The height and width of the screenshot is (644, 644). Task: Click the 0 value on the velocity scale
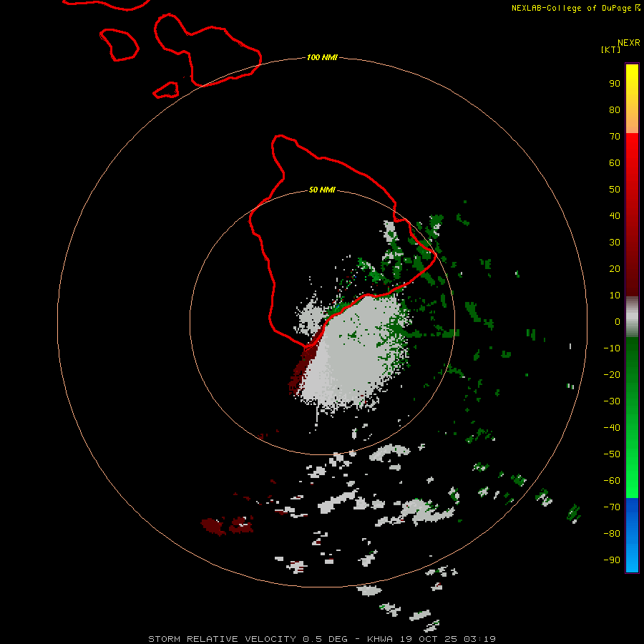618,321
